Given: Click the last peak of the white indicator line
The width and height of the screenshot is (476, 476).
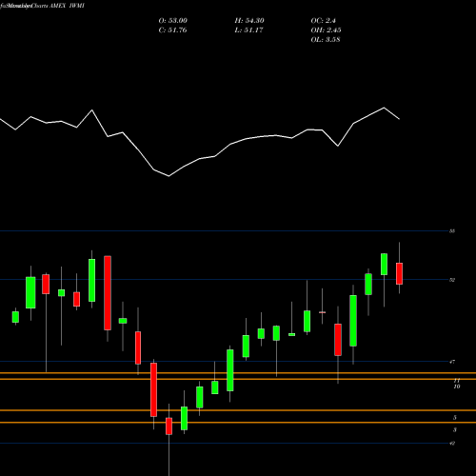Looking at the screenshot, I should (x=384, y=108).
